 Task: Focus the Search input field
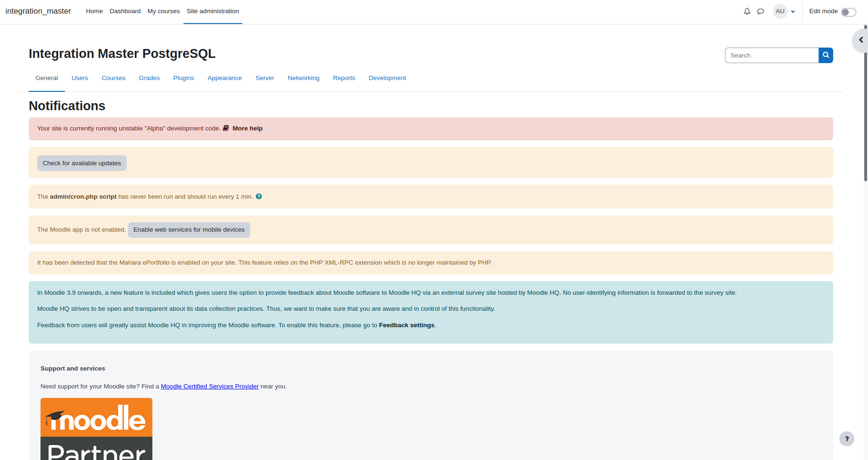pyautogui.click(x=772, y=55)
